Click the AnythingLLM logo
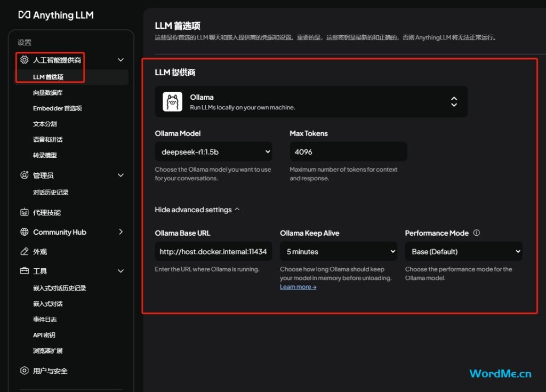546x392 pixels. (x=55, y=15)
